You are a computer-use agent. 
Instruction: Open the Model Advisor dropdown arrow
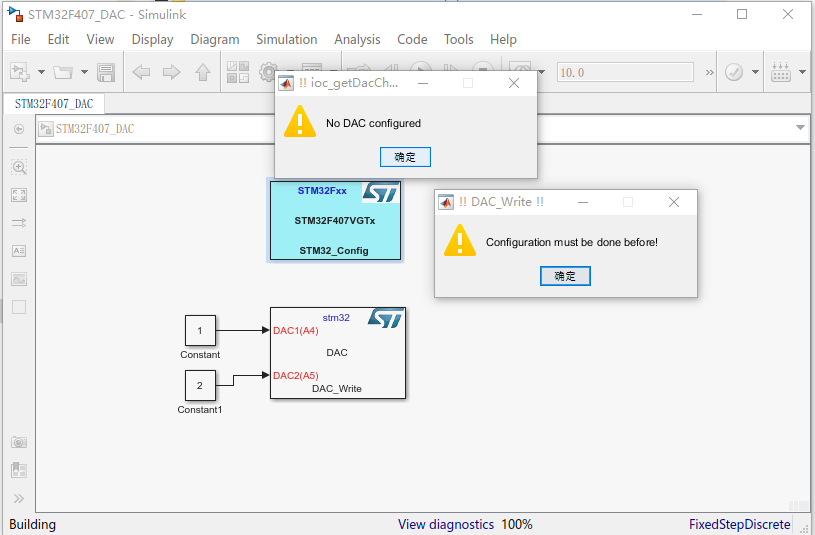(x=755, y=72)
